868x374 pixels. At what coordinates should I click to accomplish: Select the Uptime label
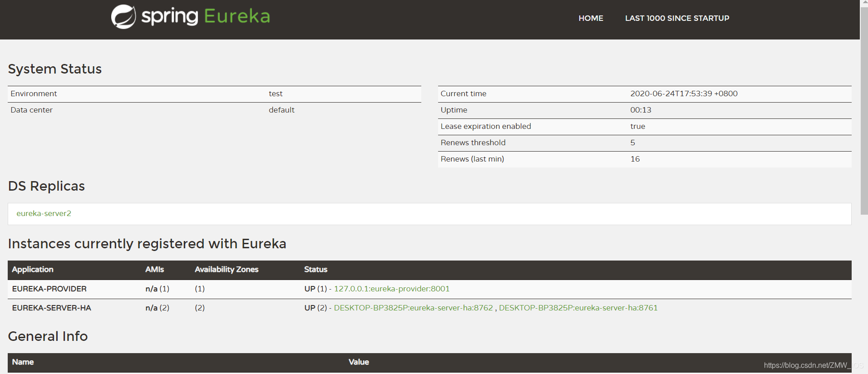pos(454,110)
